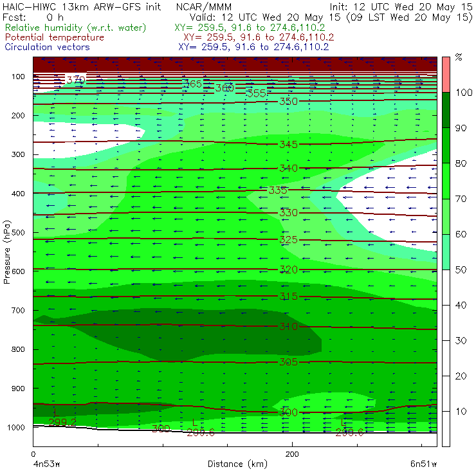
Task: Click the '365' potential temperature contour label
Action: pos(192,84)
